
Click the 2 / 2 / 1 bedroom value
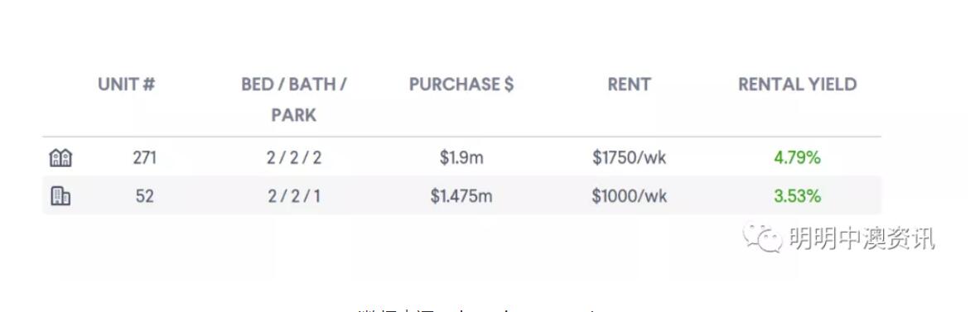pyautogui.click(x=294, y=196)
